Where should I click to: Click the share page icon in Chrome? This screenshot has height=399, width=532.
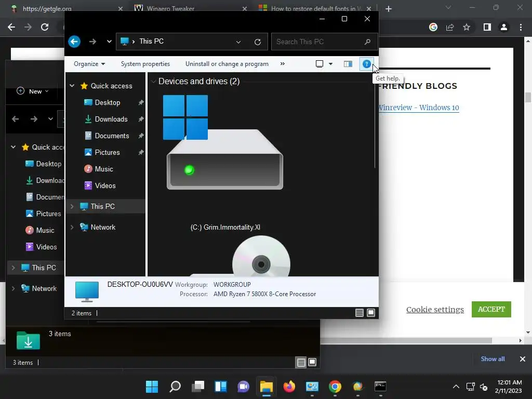coord(450,27)
